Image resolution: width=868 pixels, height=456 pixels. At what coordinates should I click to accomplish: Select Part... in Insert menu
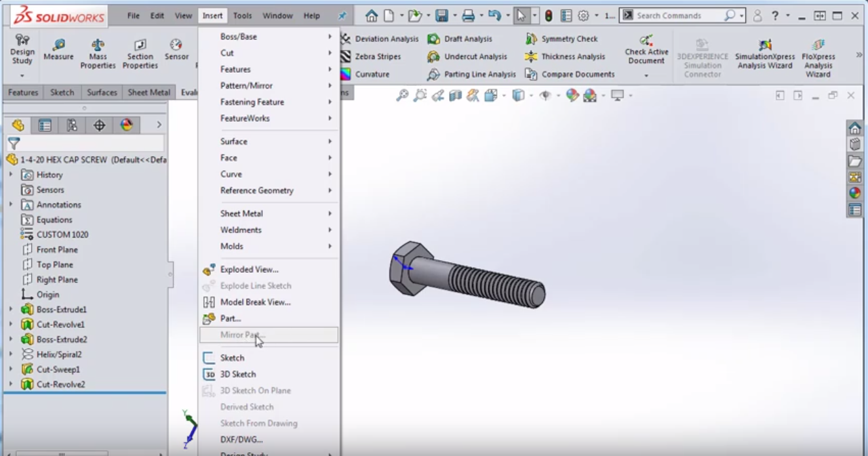click(x=269, y=318)
